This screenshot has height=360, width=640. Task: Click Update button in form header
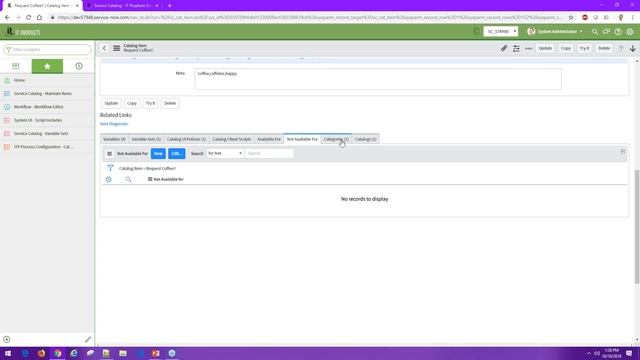545,48
